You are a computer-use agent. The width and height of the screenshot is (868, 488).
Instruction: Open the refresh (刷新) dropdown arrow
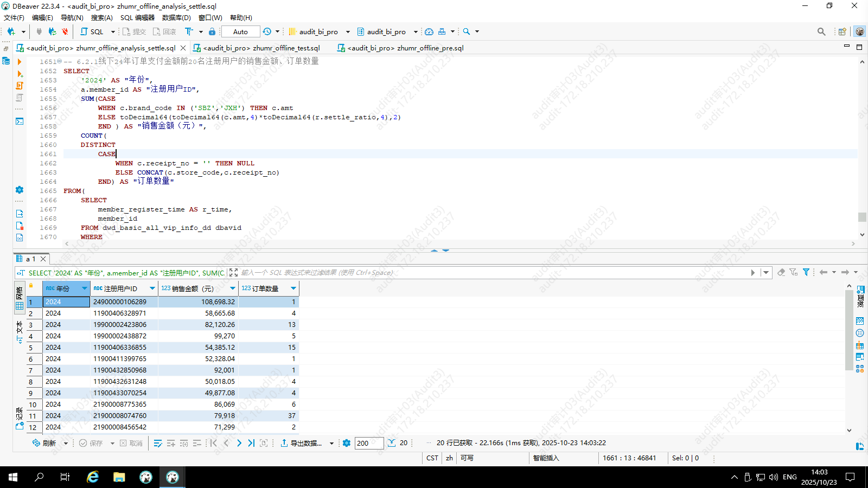pyautogui.click(x=66, y=443)
